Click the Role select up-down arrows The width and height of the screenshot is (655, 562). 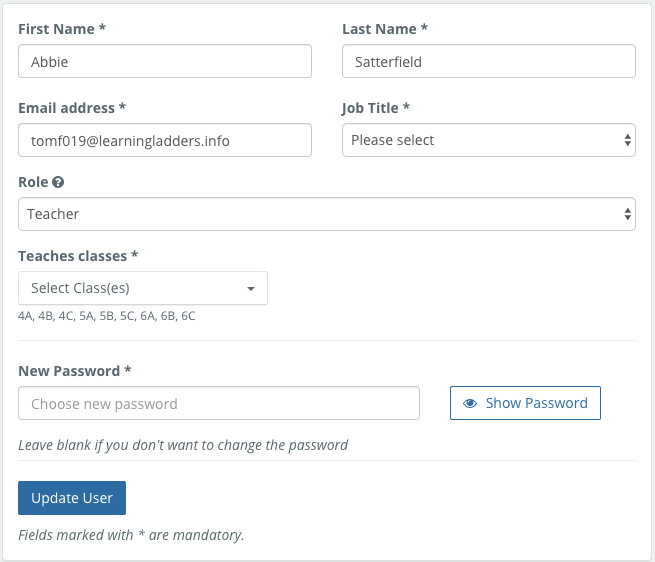pos(627,214)
